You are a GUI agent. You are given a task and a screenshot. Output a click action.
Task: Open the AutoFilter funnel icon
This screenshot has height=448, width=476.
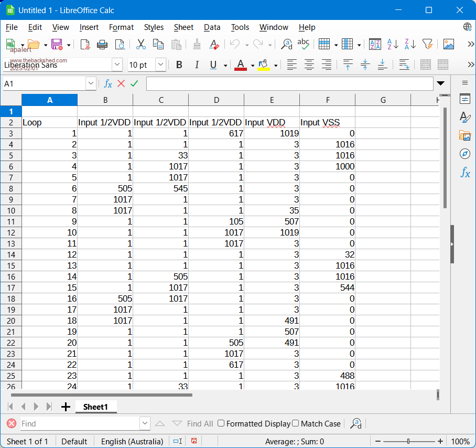pyautogui.click(x=428, y=45)
